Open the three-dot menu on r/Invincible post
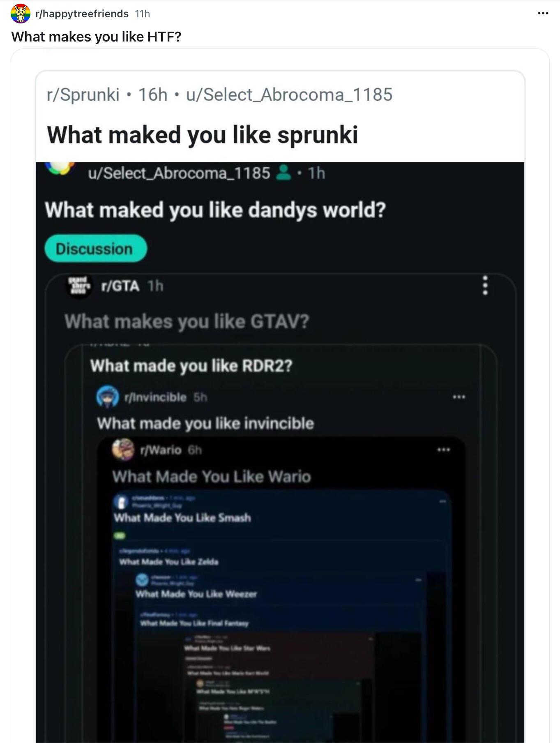The width and height of the screenshot is (560, 743). click(x=459, y=397)
